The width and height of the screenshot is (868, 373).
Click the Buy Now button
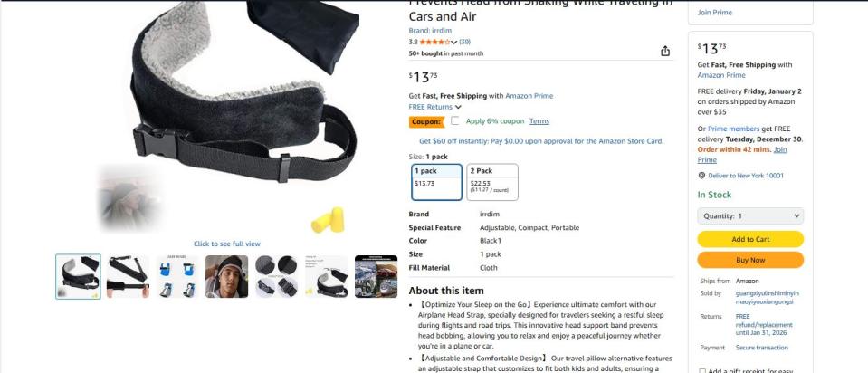[x=750, y=260]
